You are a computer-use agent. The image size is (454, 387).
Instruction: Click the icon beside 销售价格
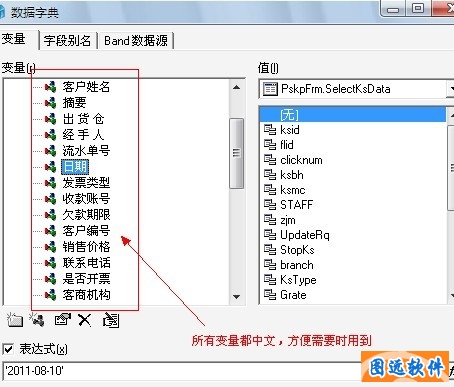(50, 247)
